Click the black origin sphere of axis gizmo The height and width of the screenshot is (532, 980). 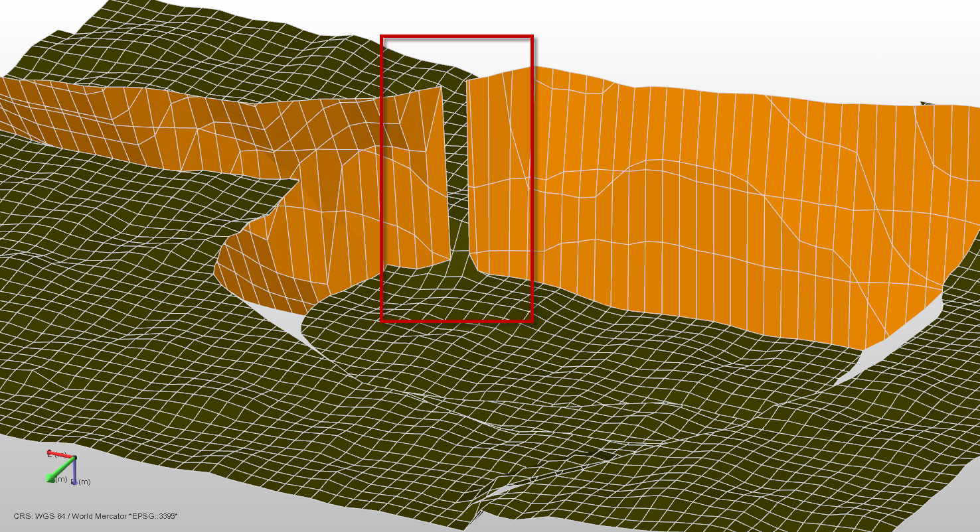click(x=74, y=458)
